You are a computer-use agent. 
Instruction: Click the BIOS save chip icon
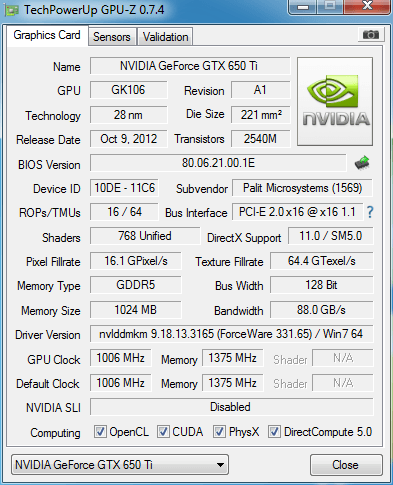[x=362, y=163]
